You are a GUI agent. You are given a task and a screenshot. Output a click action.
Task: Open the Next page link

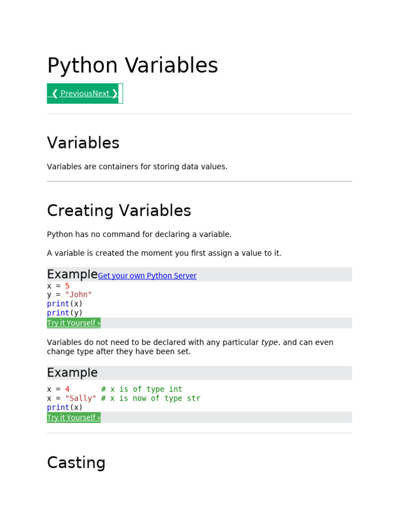[x=101, y=94]
